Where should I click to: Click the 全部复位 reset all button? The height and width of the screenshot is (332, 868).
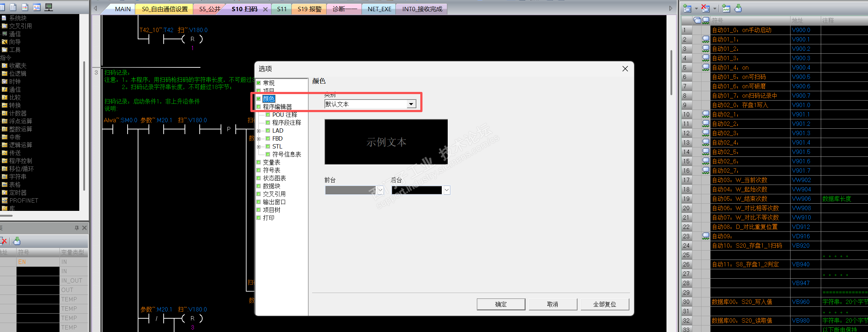tap(604, 304)
